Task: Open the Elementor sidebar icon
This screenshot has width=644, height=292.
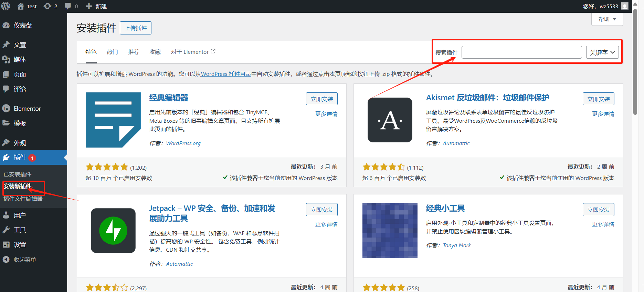Action: [x=6, y=108]
